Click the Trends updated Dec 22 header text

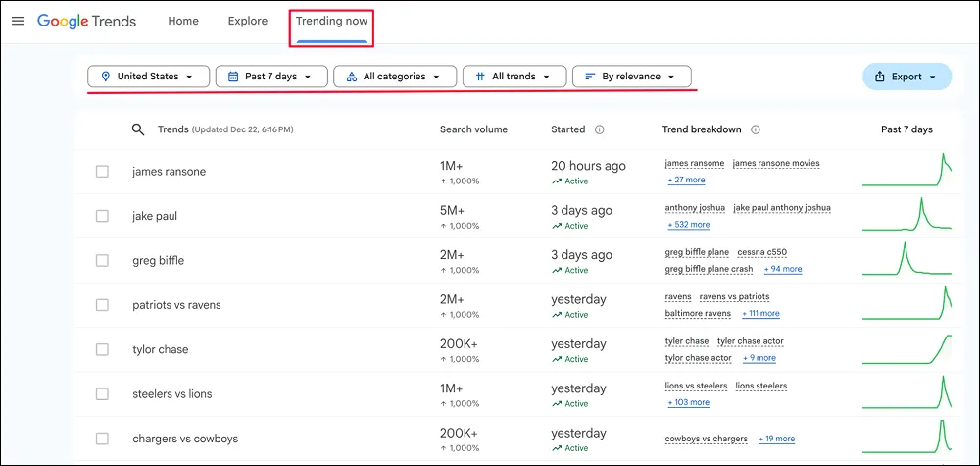pyautogui.click(x=225, y=129)
